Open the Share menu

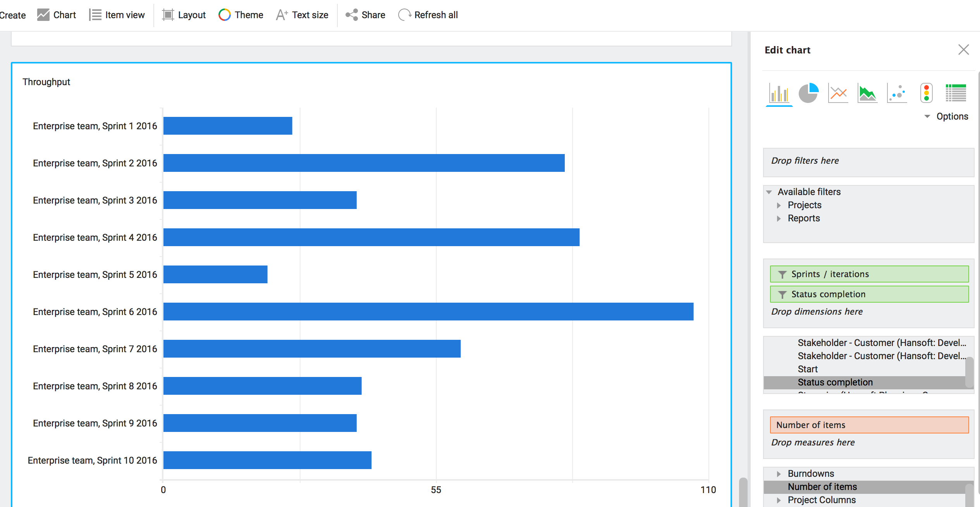(x=365, y=15)
